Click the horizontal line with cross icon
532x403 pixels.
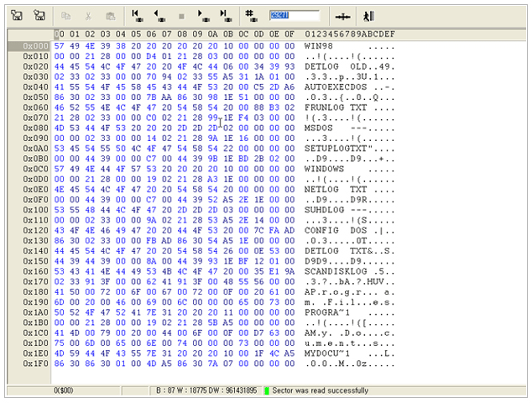click(x=342, y=15)
